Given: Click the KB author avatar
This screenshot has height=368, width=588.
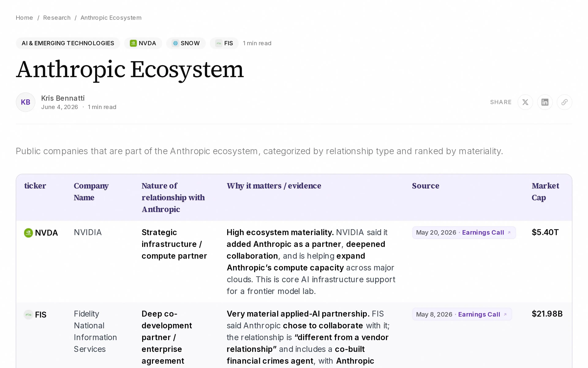Looking at the screenshot, I should (26, 102).
